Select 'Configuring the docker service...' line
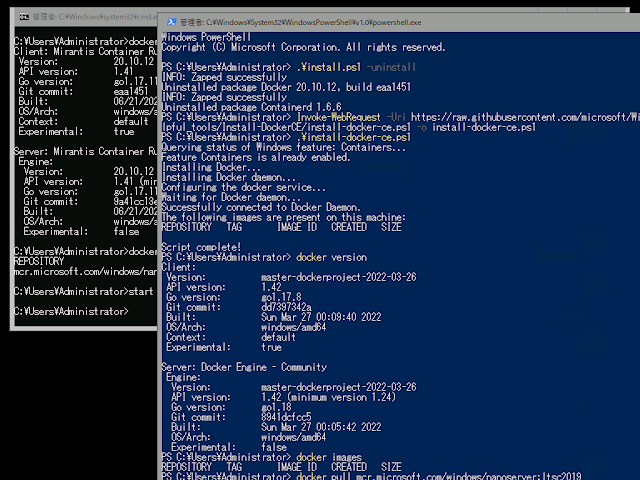This screenshot has height=480, width=640. point(244,187)
